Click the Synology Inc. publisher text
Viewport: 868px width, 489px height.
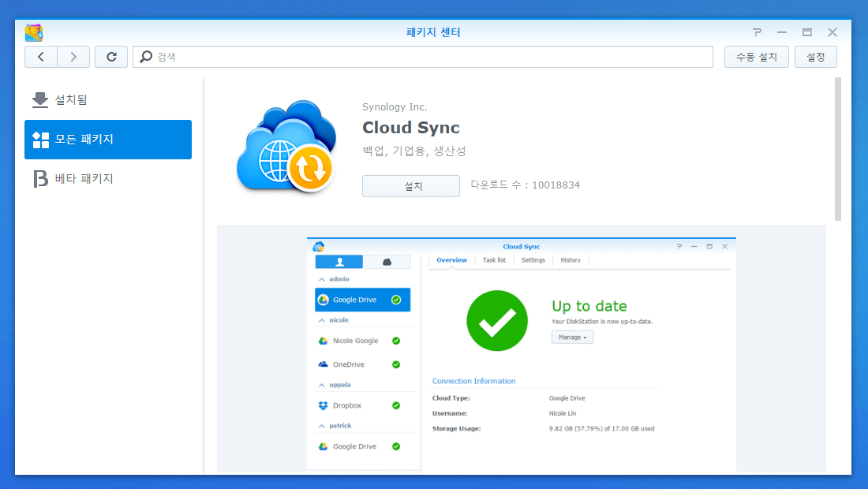pyautogui.click(x=394, y=106)
